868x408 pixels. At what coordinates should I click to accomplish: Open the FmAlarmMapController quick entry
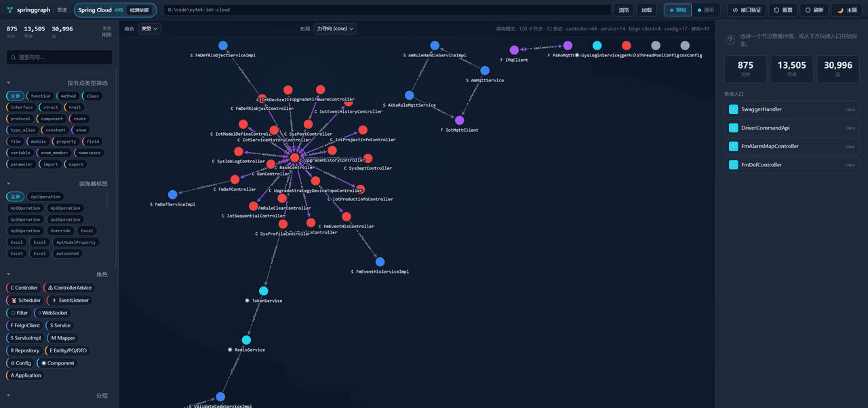point(791,146)
